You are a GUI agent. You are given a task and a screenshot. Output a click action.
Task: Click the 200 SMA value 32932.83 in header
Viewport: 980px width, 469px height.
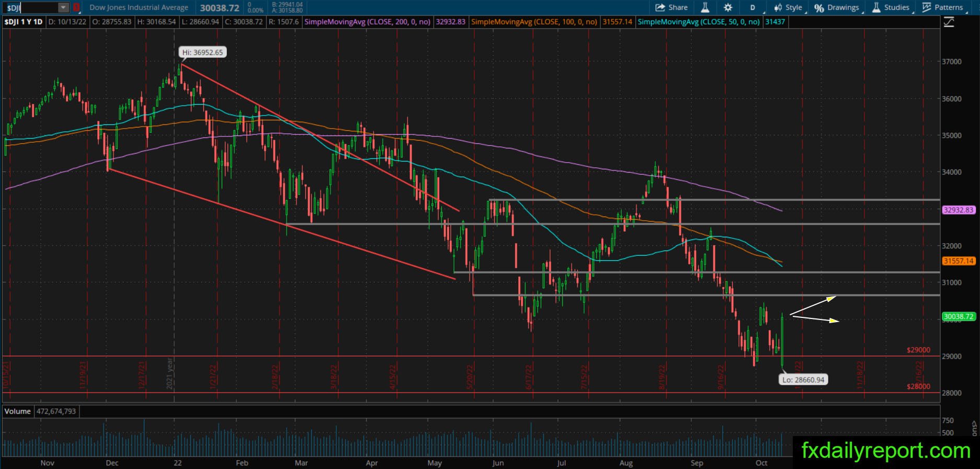(x=451, y=22)
